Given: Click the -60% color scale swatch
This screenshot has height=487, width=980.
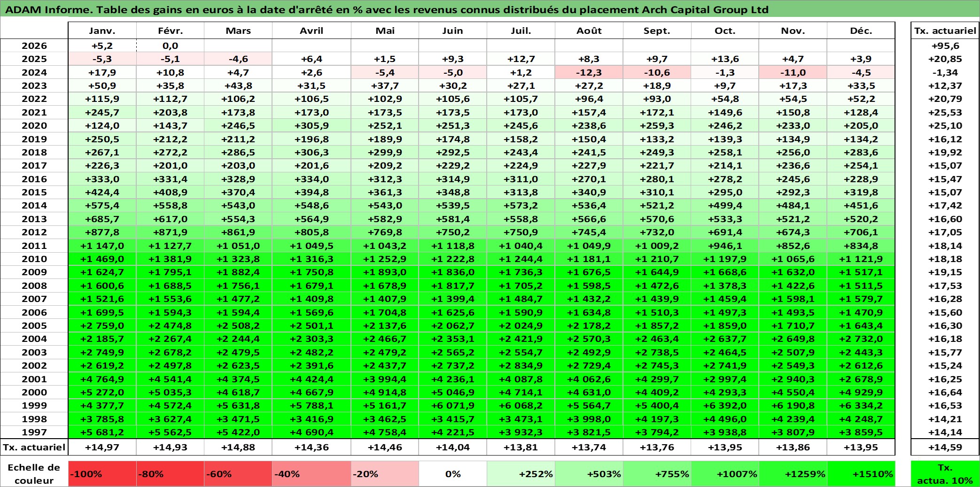Looking at the screenshot, I should click(238, 474).
